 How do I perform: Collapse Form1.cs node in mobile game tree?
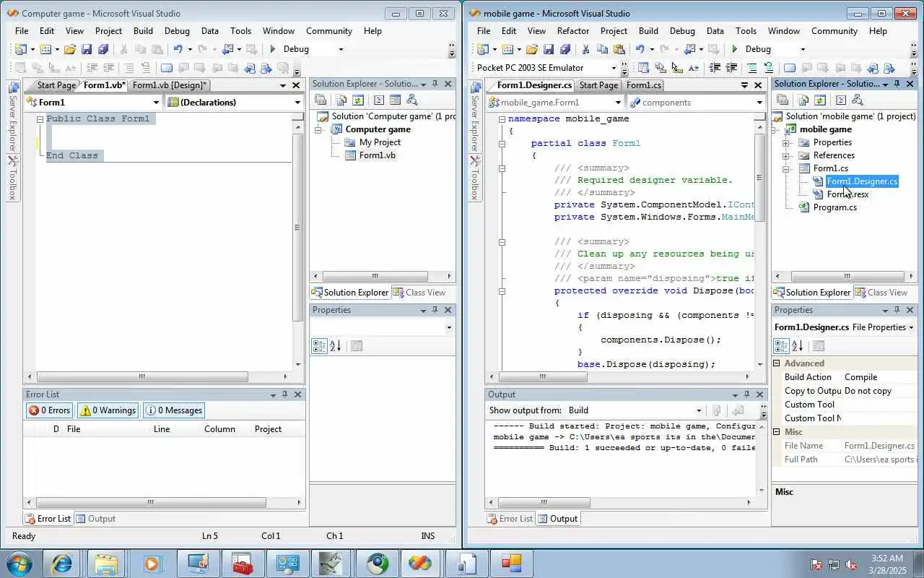(x=785, y=168)
